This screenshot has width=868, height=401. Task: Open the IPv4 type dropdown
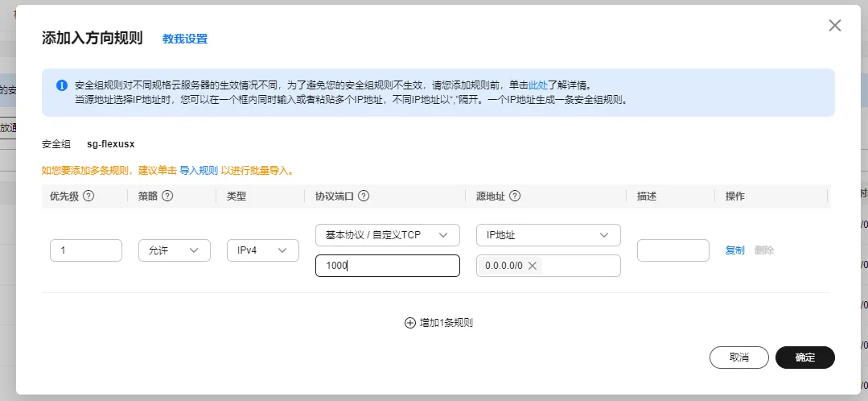pyautogui.click(x=262, y=250)
